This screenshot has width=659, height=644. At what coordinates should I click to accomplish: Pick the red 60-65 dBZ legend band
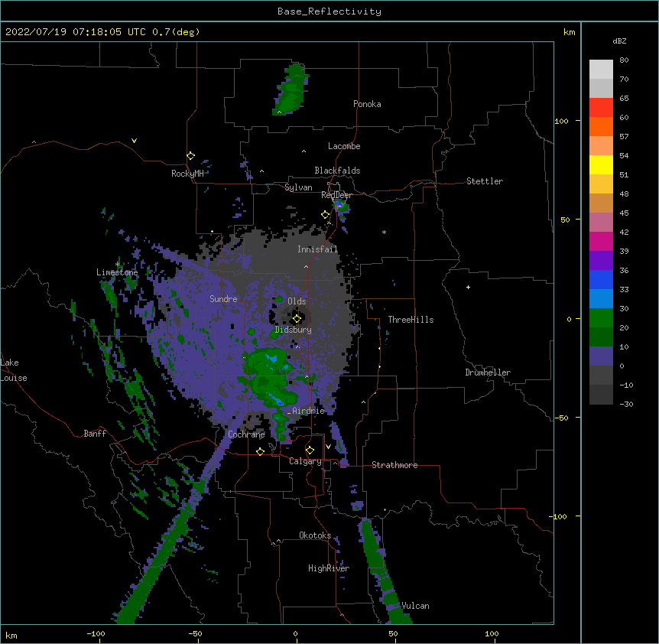click(601, 107)
